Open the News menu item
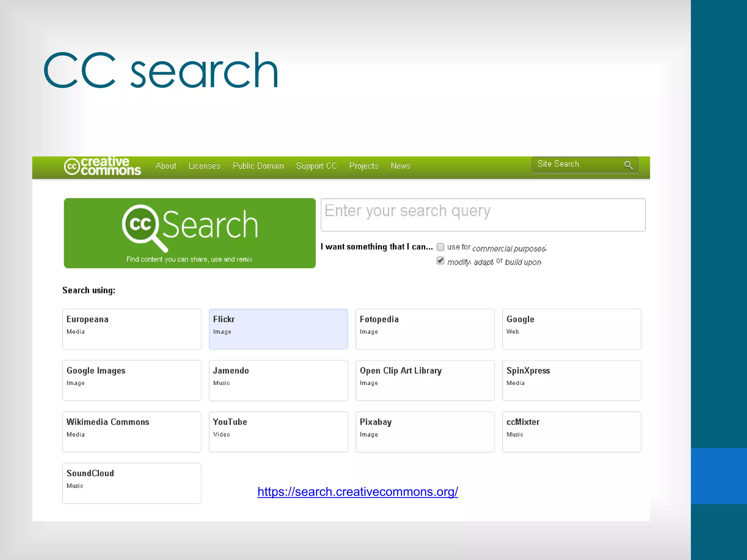The width and height of the screenshot is (747, 560). click(400, 166)
